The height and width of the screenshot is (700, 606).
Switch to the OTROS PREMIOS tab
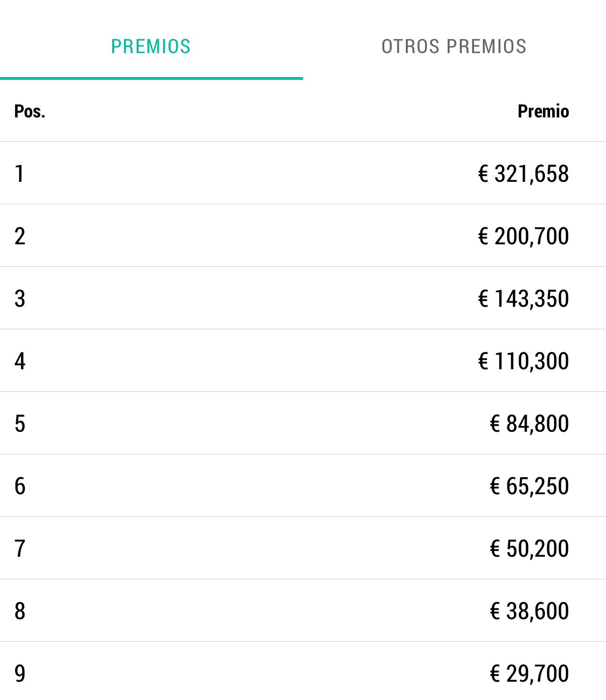click(x=454, y=47)
